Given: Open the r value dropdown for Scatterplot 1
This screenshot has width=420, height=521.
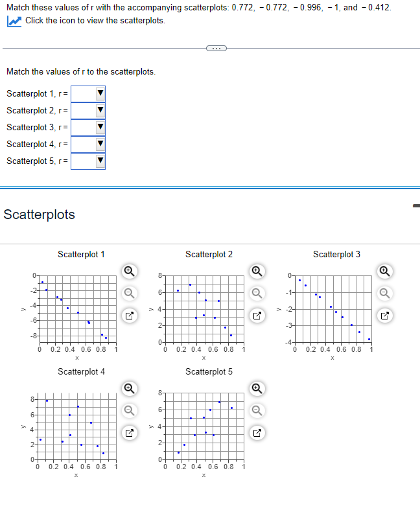Looking at the screenshot, I should pos(99,93).
